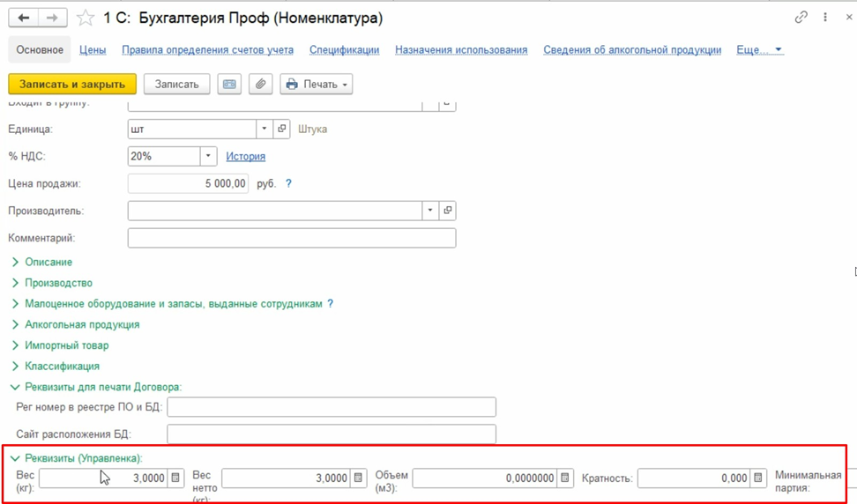
Task: Click the Вес (кг) value field
Action: (x=104, y=478)
